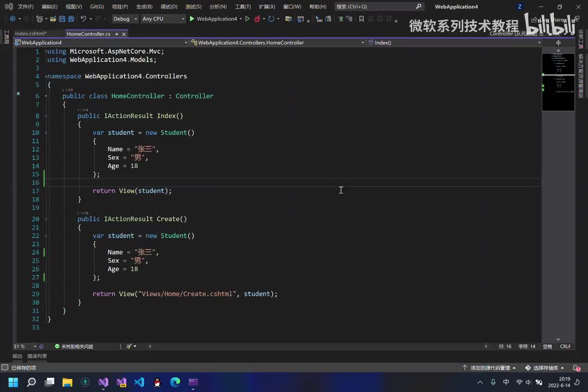
Task: Open Windows Start menu in taskbar
Action: point(13,382)
